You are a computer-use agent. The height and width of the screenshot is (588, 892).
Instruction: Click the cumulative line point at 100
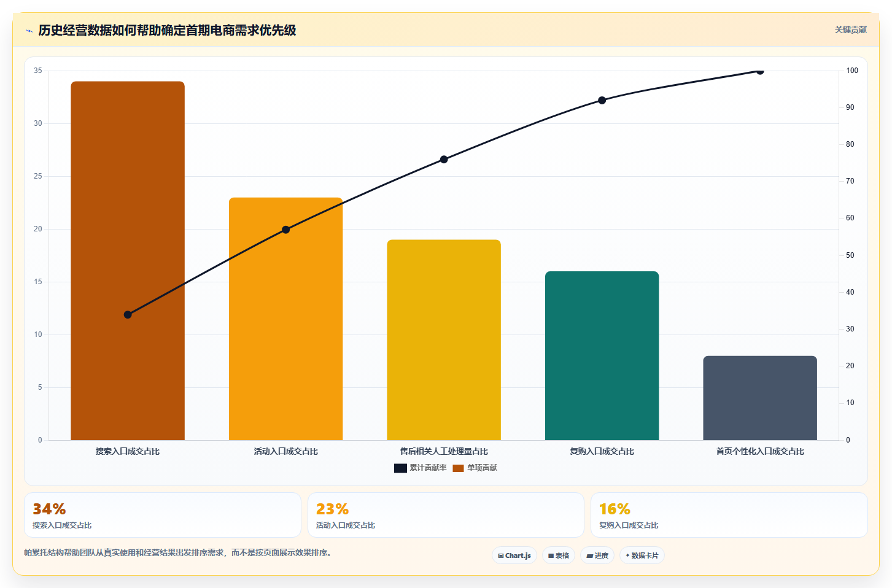coord(760,71)
